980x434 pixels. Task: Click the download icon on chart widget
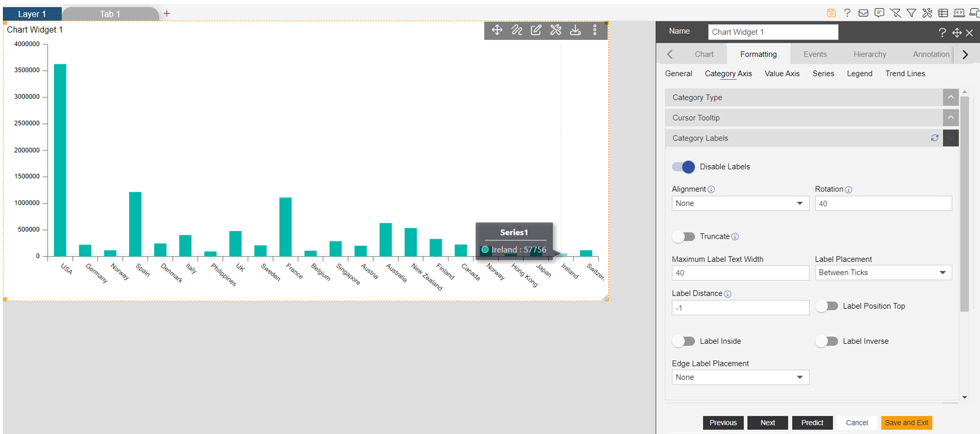(x=575, y=30)
